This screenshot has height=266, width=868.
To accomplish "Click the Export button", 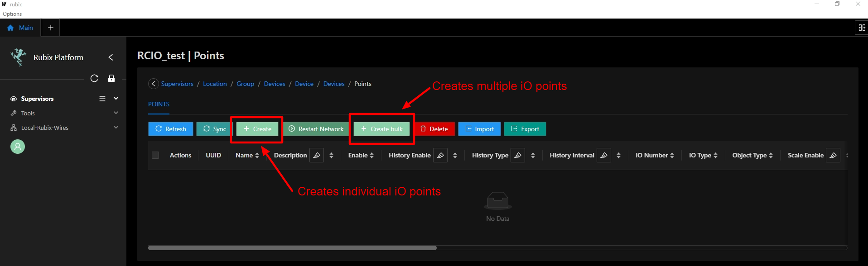I will (x=525, y=129).
